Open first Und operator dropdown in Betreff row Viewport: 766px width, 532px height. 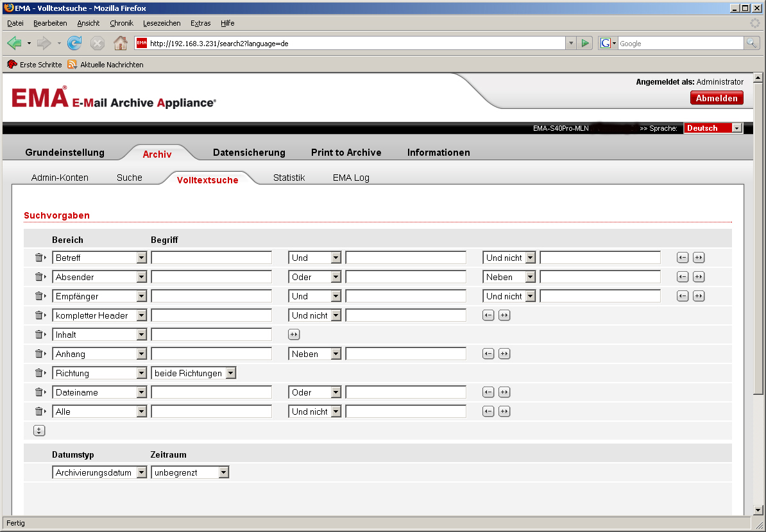click(x=314, y=258)
